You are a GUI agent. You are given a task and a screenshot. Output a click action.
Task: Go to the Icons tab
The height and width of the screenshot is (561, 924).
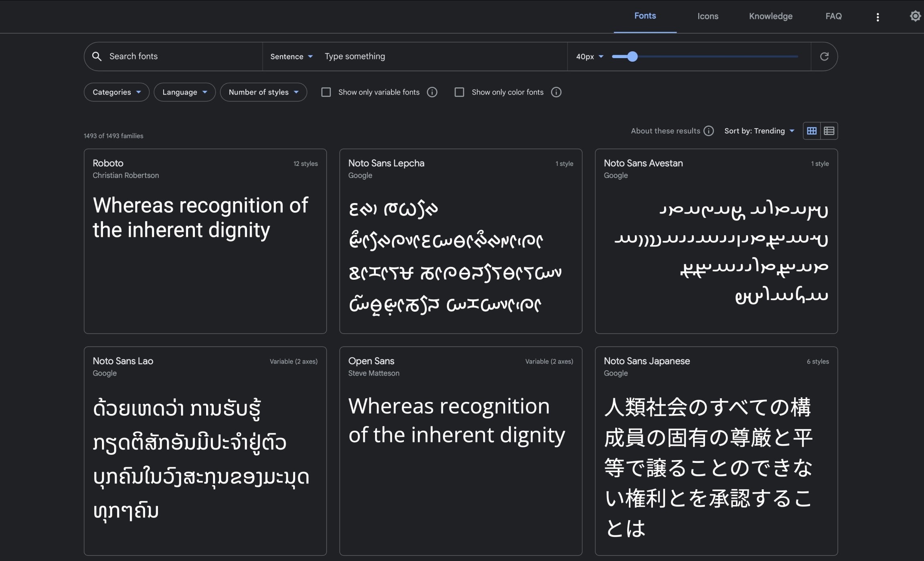[x=707, y=16]
